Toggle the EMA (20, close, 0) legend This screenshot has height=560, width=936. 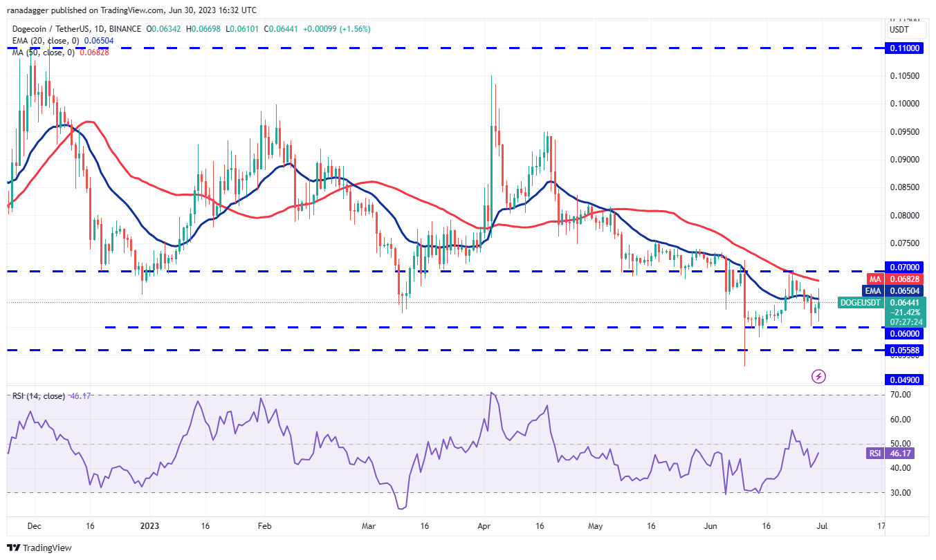tap(43, 41)
